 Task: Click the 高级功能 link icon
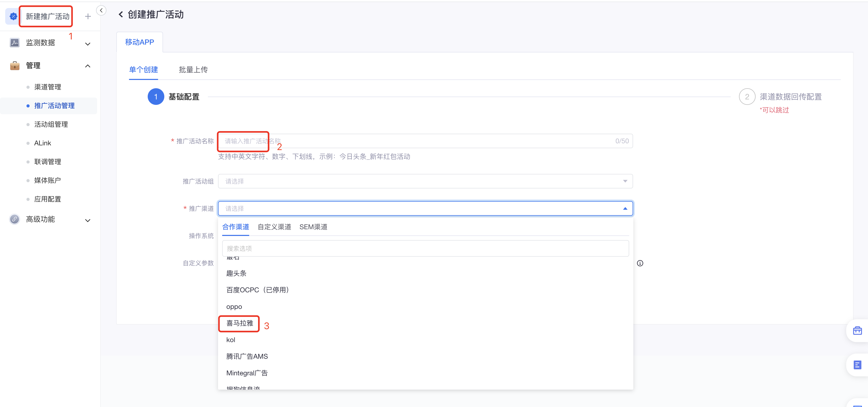[15, 219]
